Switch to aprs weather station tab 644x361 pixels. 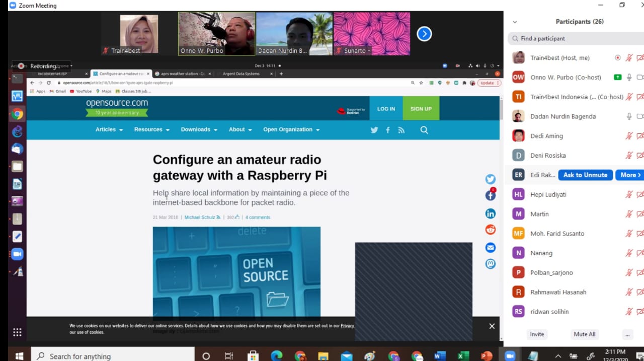[183, 74]
